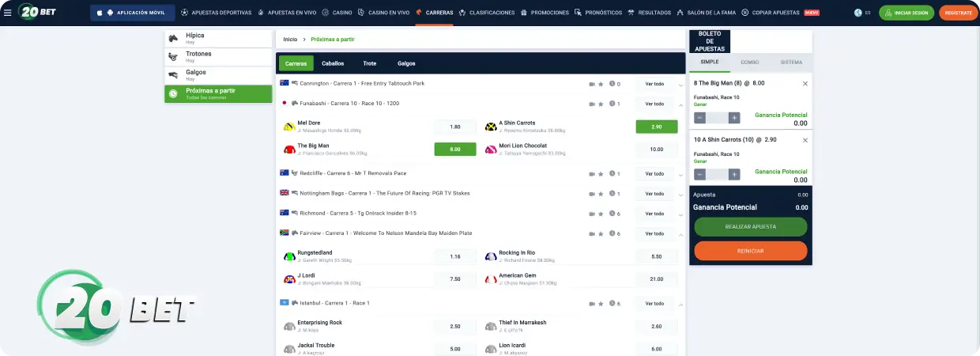Screen dimensions: 980x356
Task: Click Ver todo for Redcliffe race
Action: [x=654, y=173]
